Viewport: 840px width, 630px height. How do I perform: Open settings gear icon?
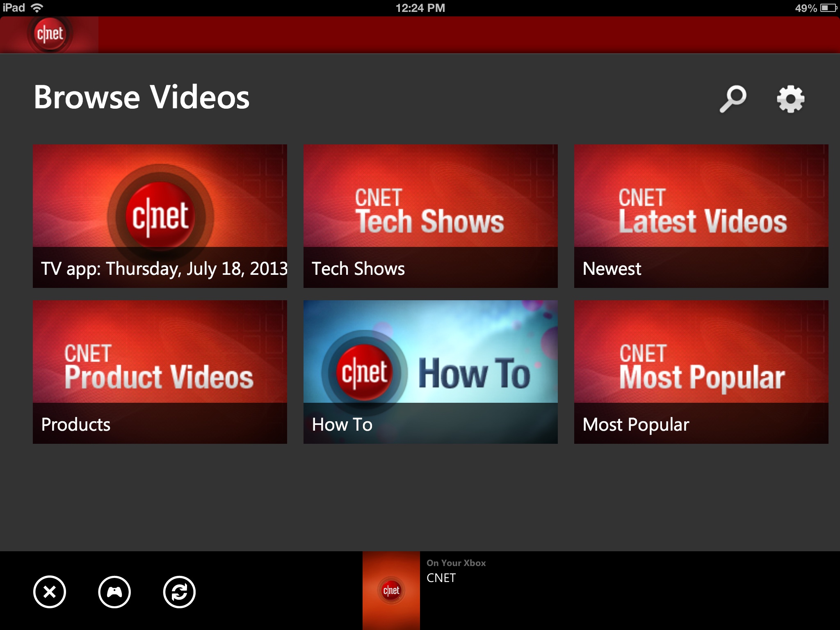790,99
